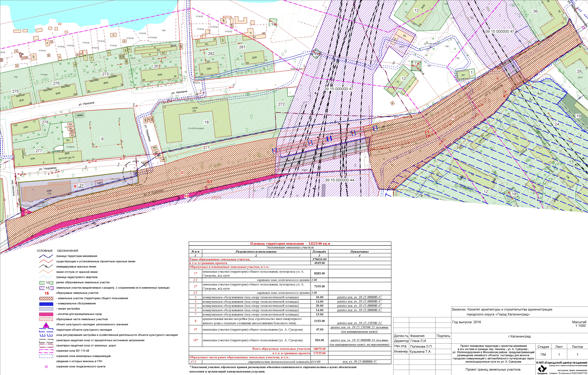Click 'Проект границ земельных участков' sheet title
The height and width of the screenshot is (375, 588).
click(x=493, y=369)
